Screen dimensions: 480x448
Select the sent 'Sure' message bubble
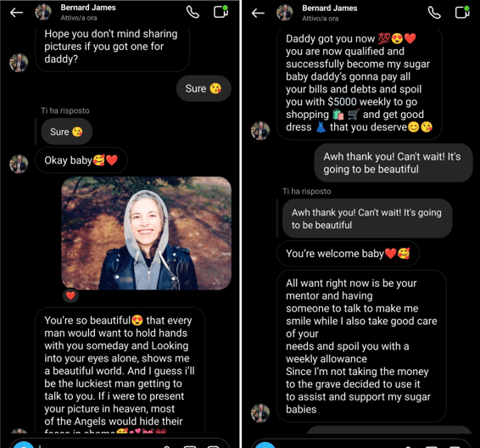pyautogui.click(x=204, y=88)
